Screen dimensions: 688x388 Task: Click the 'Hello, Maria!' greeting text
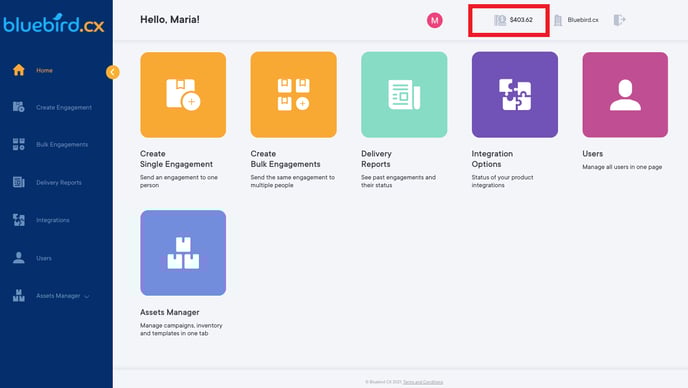pyautogui.click(x=170, y=20)
